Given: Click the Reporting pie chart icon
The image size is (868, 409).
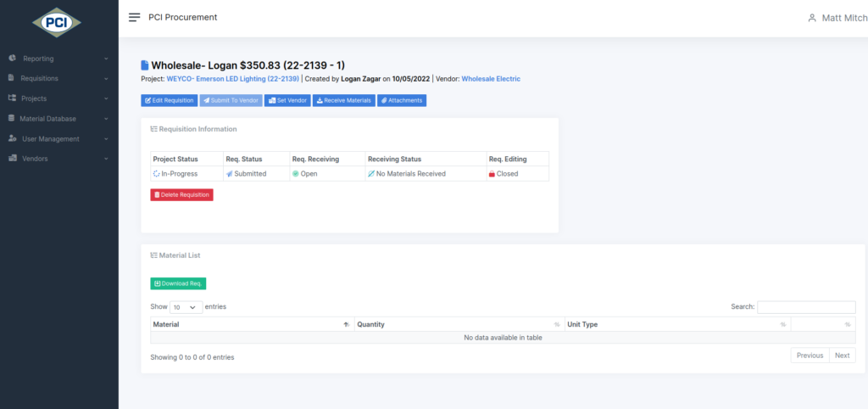Looking at the screenshot, I should (12, 59).
